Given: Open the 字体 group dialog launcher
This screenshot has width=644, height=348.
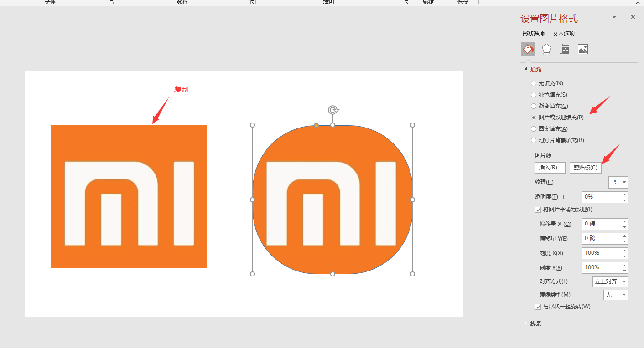Looking at the screenshot, I should 112,2.
